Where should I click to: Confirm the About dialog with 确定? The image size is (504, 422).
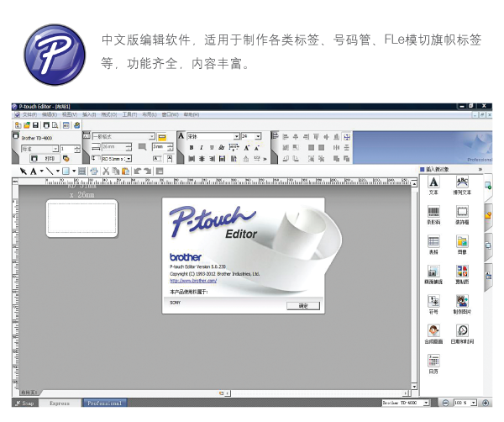tap(303, 306)
